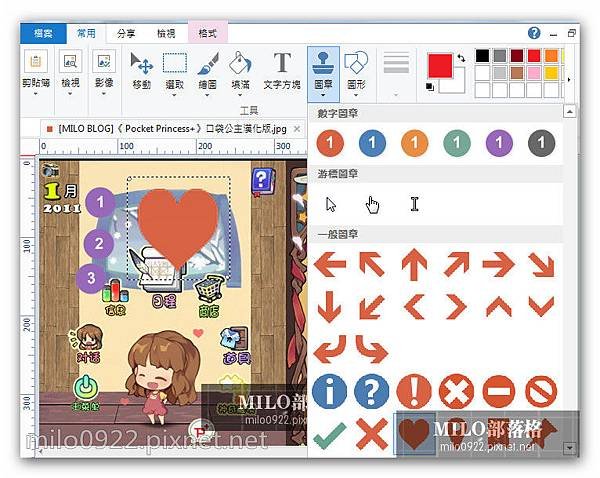
Task: Choose the left chevron stamp
Action: [414, 307]
